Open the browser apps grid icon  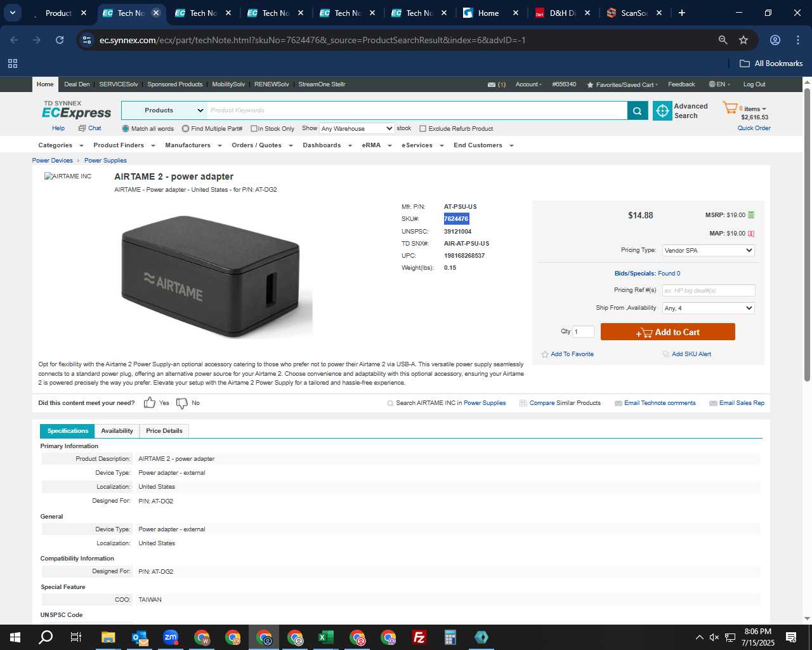[x=13, y=63]
